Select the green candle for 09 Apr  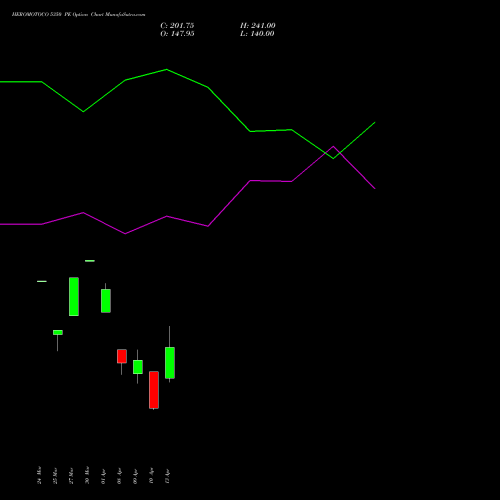pos(138,367)
